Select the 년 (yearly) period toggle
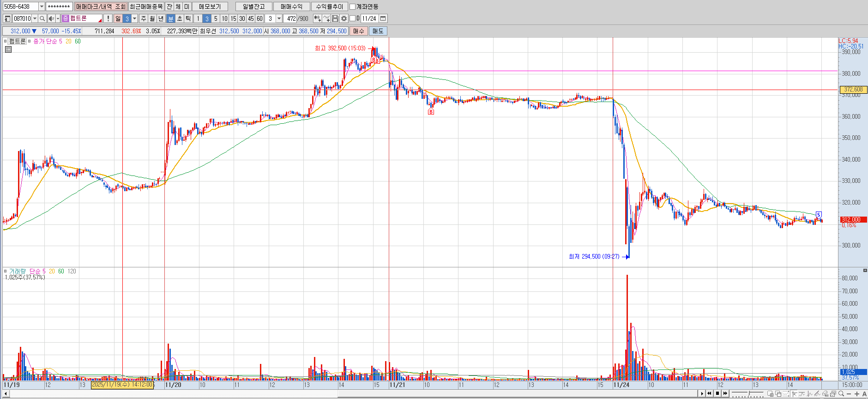Image resolution: width=868 pixels, height=399 pixels. pyautogui.click(x=161, y=18)
